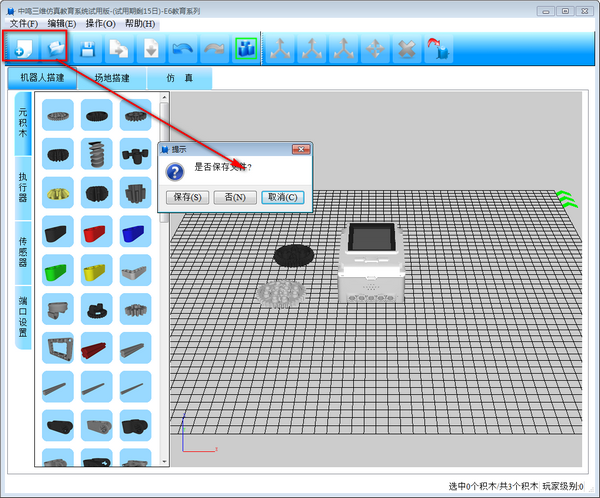Image resolution: width=600 pixels, height=498 pixels.
Task: Click the undo arrow icon
Action: pyautogui.click(x=182, y=47)
